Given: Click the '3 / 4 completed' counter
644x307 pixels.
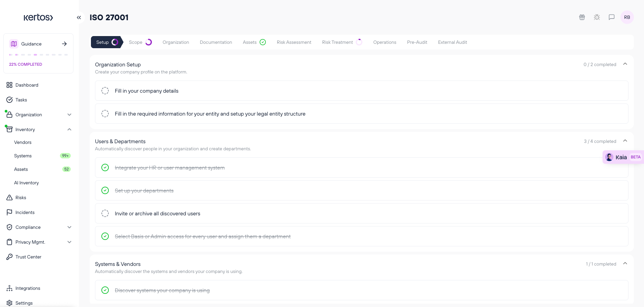Looking at the screenshot, I should [x=600, y=141].
